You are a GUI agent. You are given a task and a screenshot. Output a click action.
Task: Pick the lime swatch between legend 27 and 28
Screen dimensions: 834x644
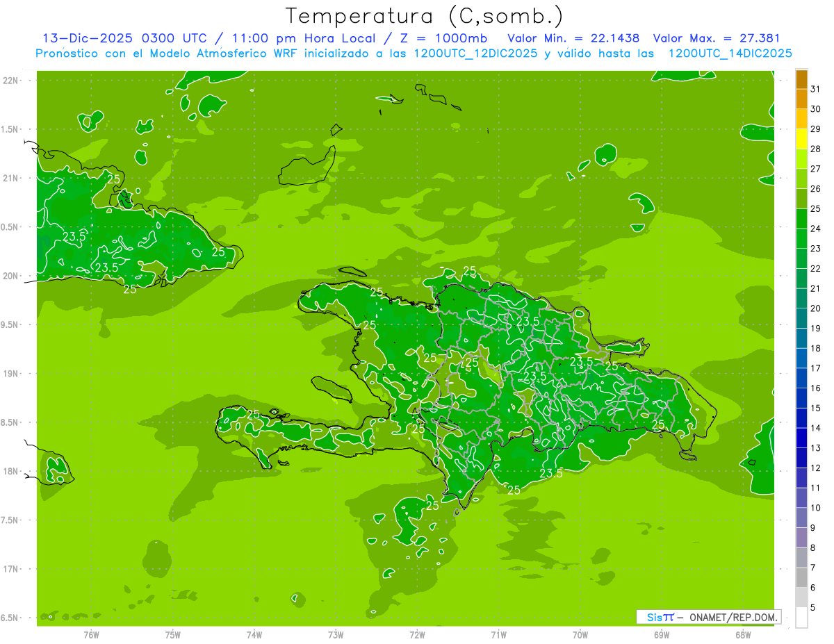click(801, 159)
